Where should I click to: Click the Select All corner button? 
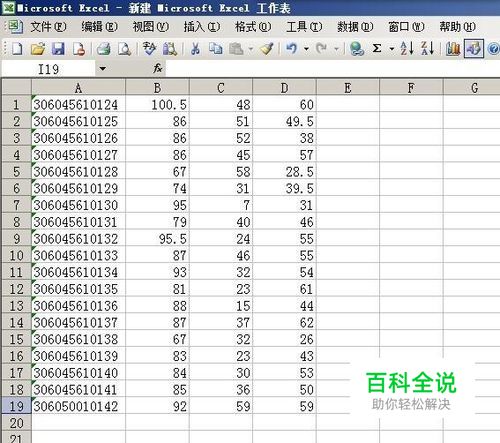coord(16,87)
